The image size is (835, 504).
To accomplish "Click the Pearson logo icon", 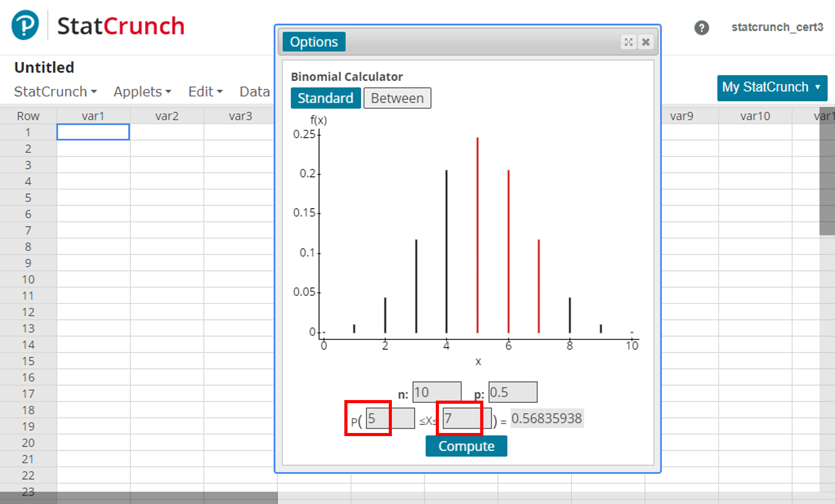I will pos(25,25).
